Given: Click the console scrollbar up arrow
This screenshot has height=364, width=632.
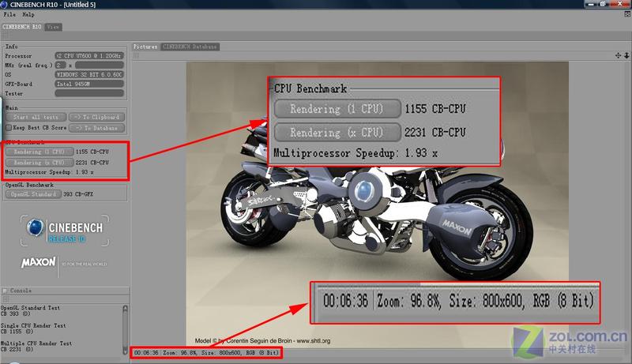Looking at the screenshot, I should [x=126, y=308].
